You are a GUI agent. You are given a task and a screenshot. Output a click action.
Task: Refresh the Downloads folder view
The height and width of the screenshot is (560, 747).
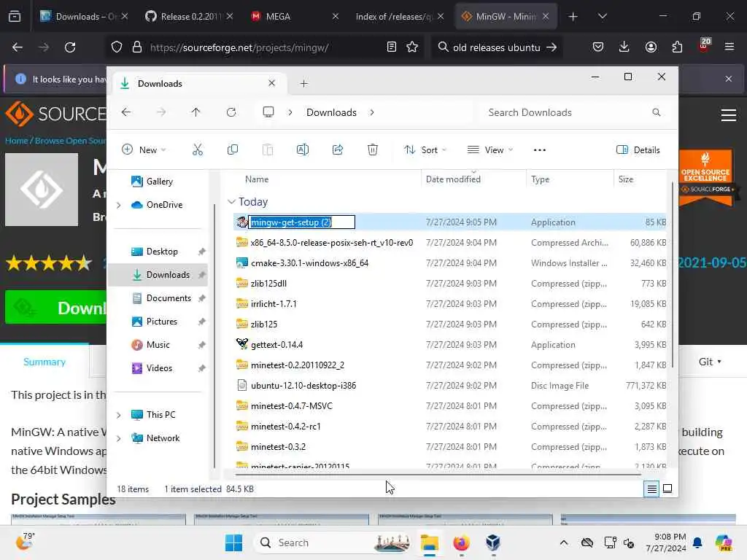231,112
